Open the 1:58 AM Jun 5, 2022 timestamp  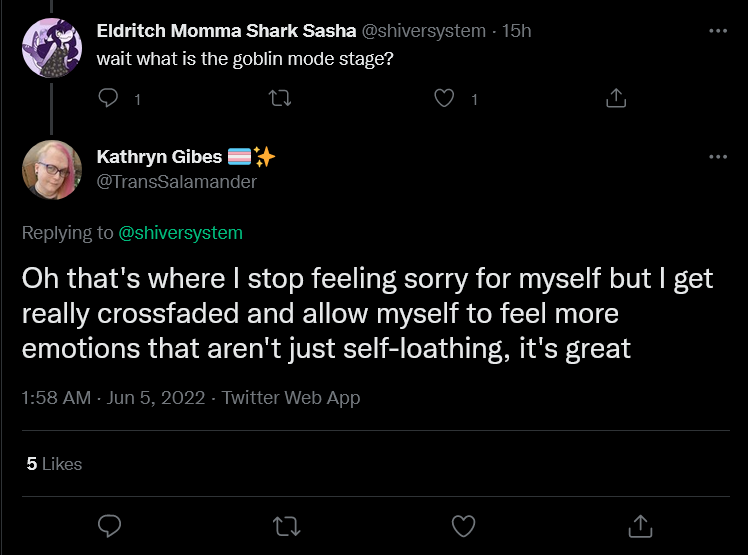[113, 398]
